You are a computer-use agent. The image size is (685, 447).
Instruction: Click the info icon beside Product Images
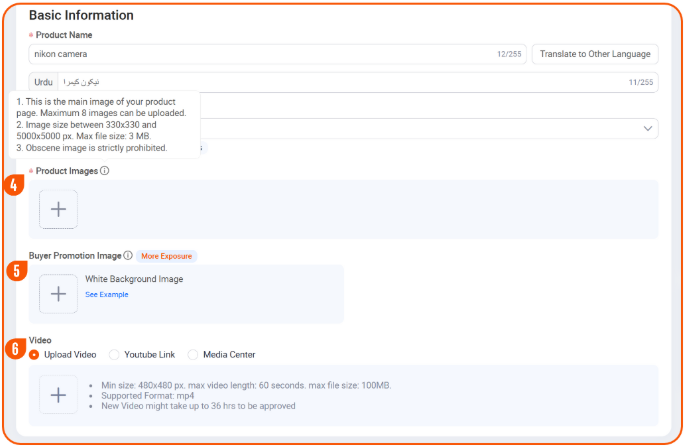pyautogui.click(x=105, y=171)
